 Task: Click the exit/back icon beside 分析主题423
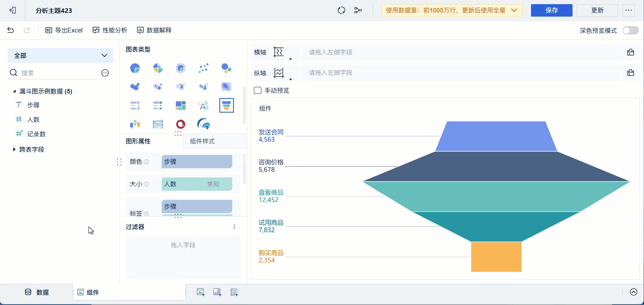(x=12, y=10)
